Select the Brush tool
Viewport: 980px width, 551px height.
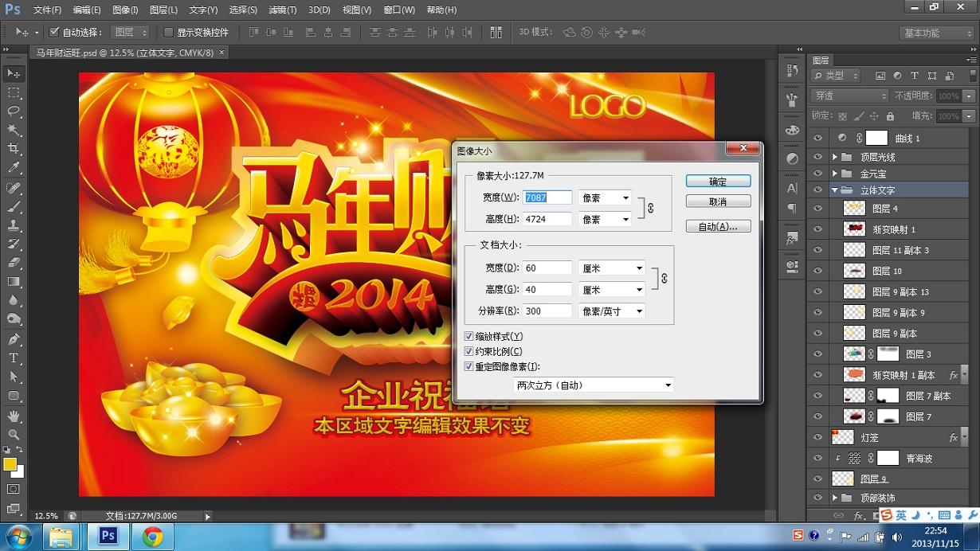[x=14, y=206]
